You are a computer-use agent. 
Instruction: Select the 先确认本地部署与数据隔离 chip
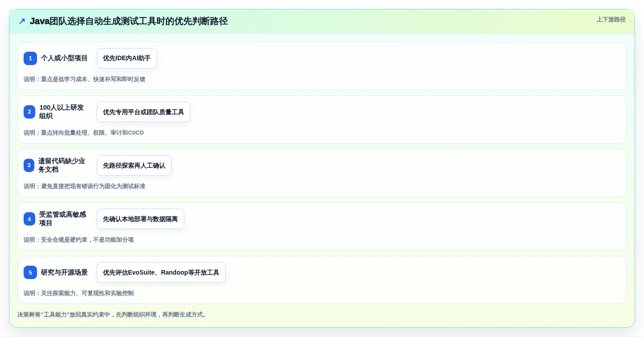pos(140,219)
